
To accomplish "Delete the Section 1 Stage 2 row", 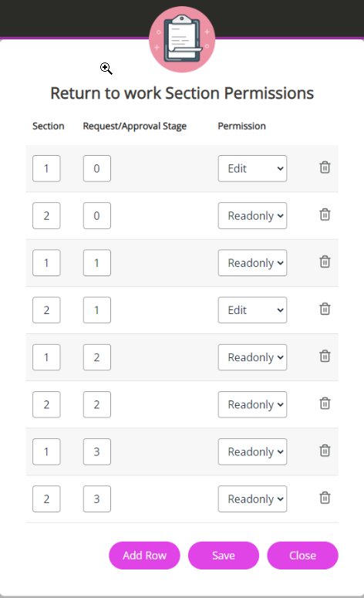I will tap(325, 356).
